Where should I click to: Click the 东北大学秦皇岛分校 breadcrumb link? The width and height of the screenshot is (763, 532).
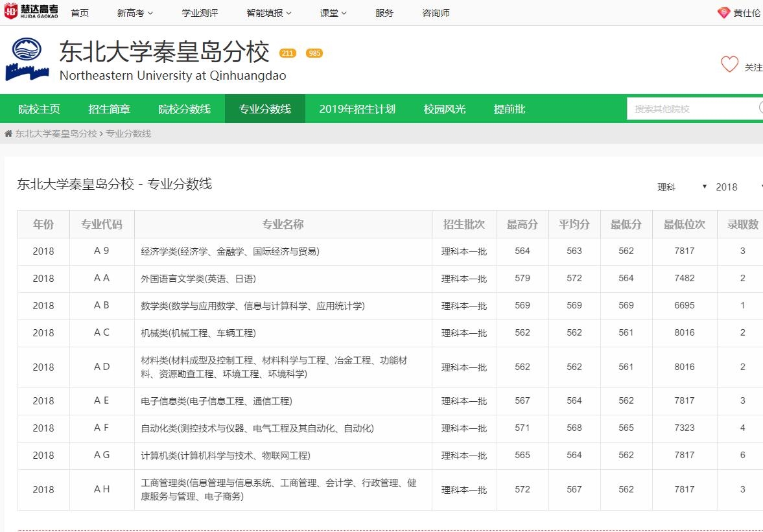(56, 133)
